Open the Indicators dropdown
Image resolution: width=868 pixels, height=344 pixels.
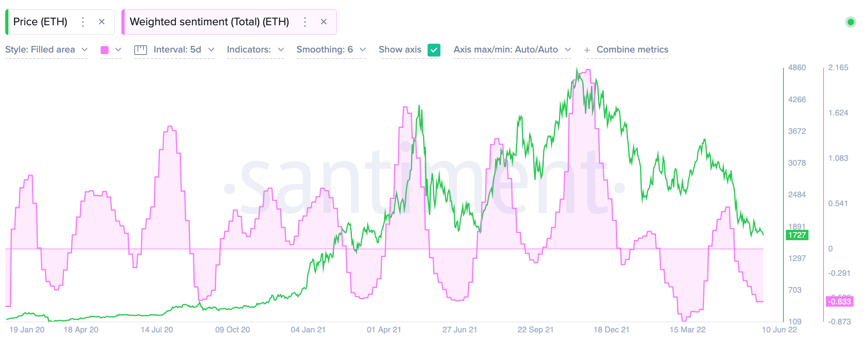click(255, 50)
